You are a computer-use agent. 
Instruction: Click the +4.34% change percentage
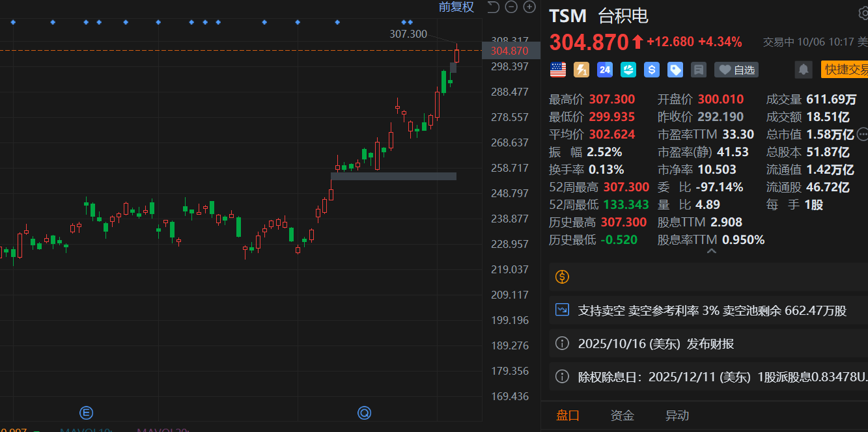[x=720, y=42]
